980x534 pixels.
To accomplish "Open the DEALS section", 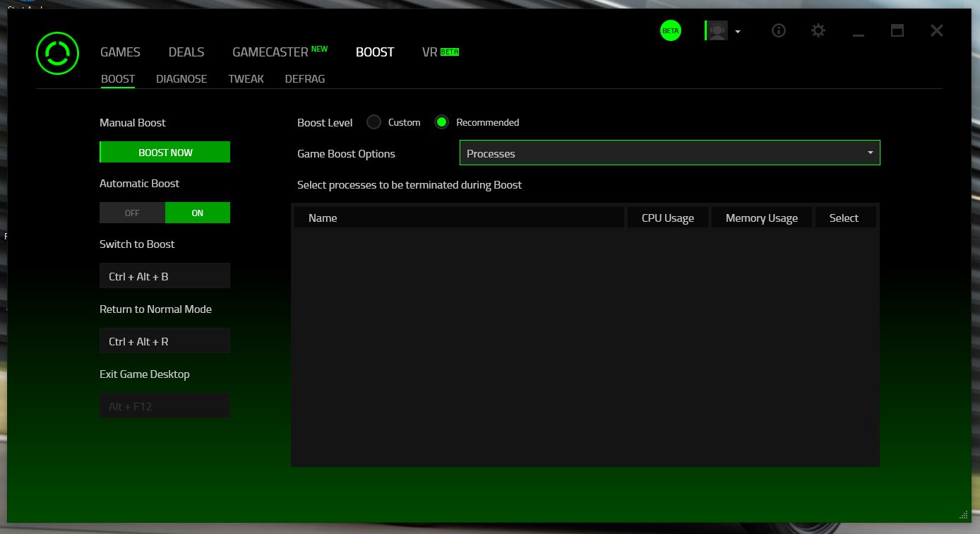I will 186,52.
